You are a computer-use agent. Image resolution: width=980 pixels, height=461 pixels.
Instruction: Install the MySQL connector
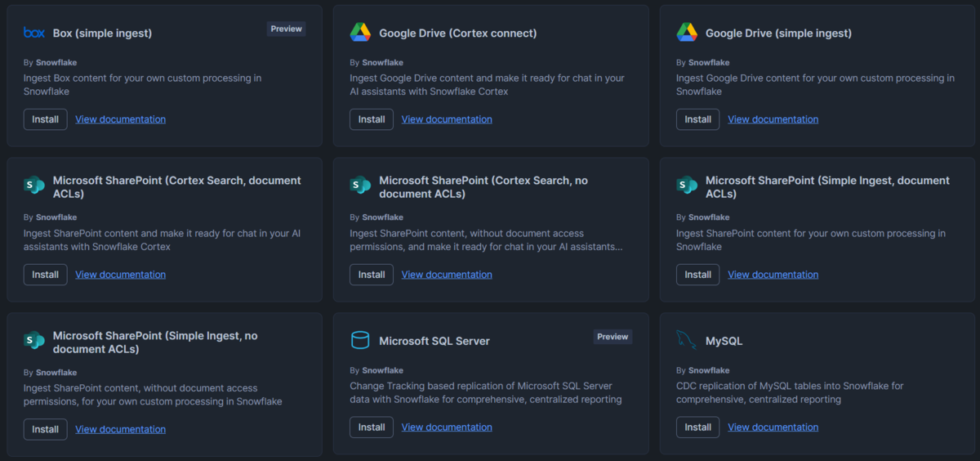click(698, 427)
